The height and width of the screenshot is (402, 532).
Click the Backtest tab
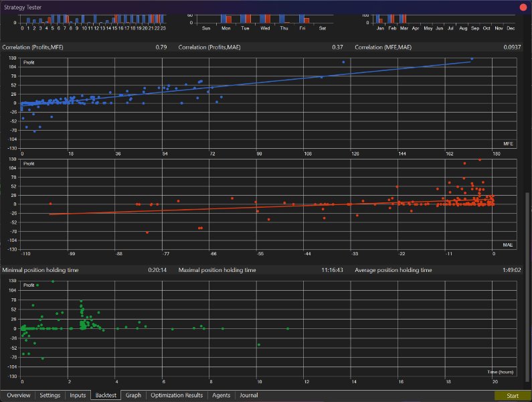point(106,395)
